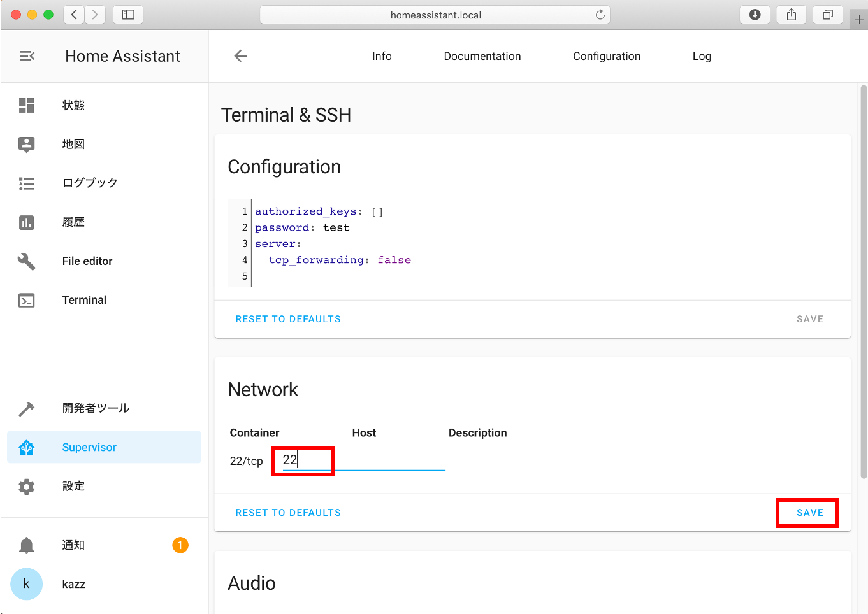Collapse the sidebar using the menu icon
The width and height of the screenshot is (868, 614).
click(x=27, y=56)
